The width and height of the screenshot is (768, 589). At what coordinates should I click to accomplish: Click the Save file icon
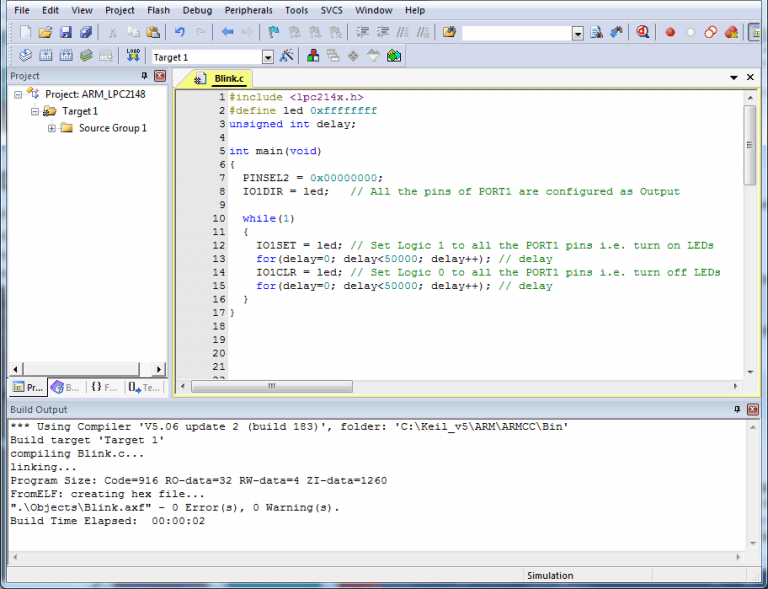click(x=65, y=32)
